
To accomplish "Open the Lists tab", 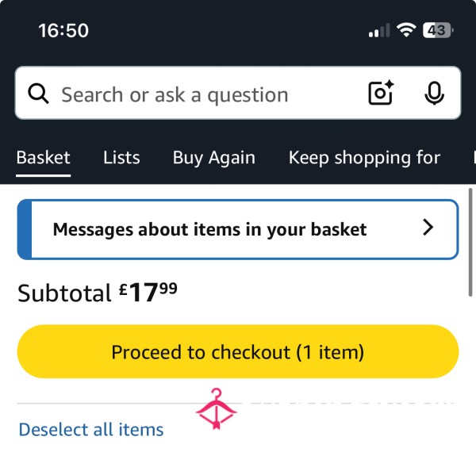I will point(121,158).
